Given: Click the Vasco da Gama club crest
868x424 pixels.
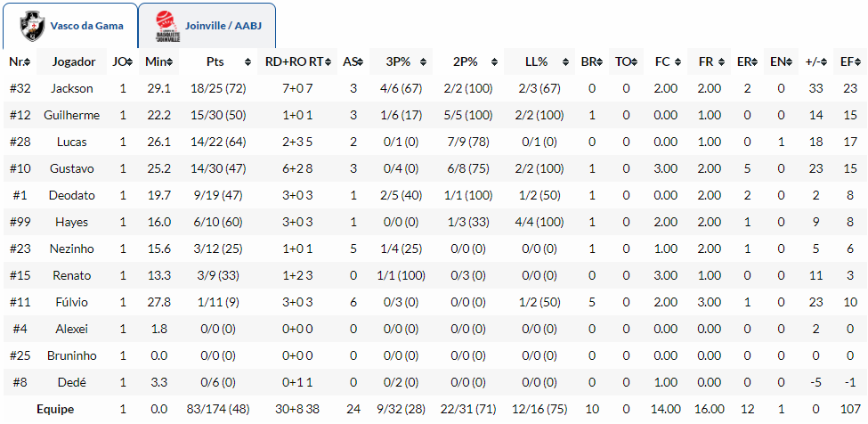Looking at the screenshot, I should pos(33,26).
